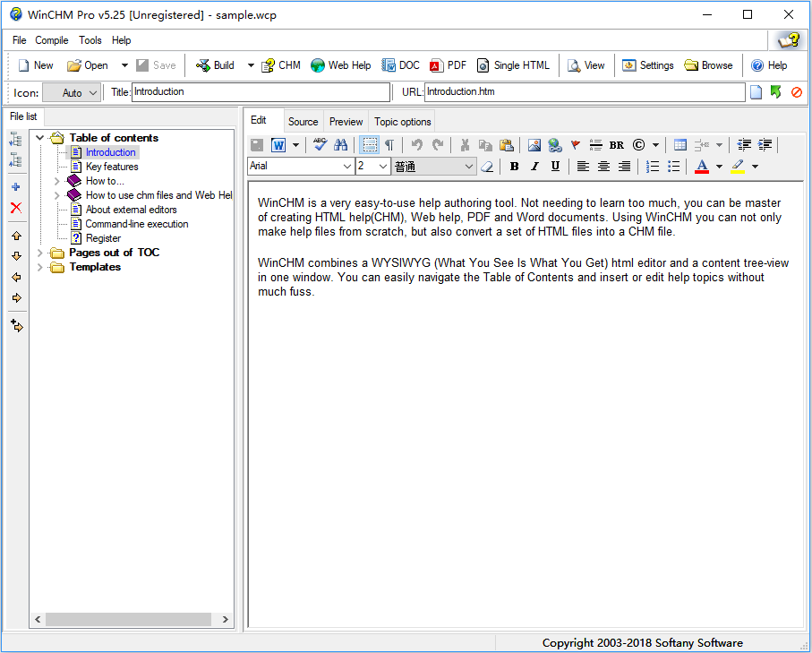Toggle show borders dashed-box button
This screenshot has width=812, height=653.
pyautogui.click(x=369, y=144)
